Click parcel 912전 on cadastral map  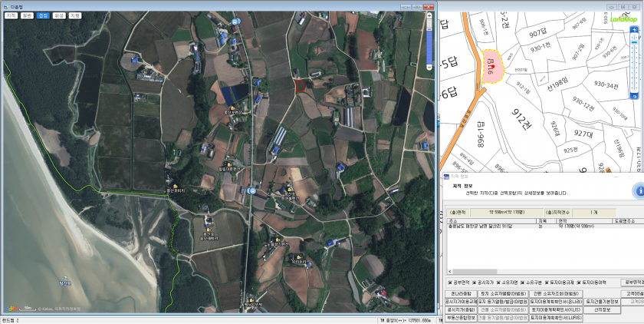520,118
